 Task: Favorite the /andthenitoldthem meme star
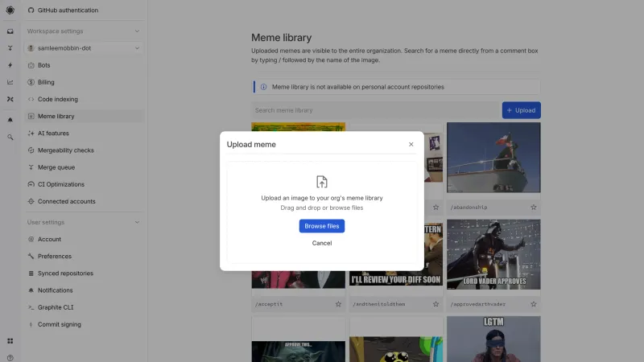436,304
